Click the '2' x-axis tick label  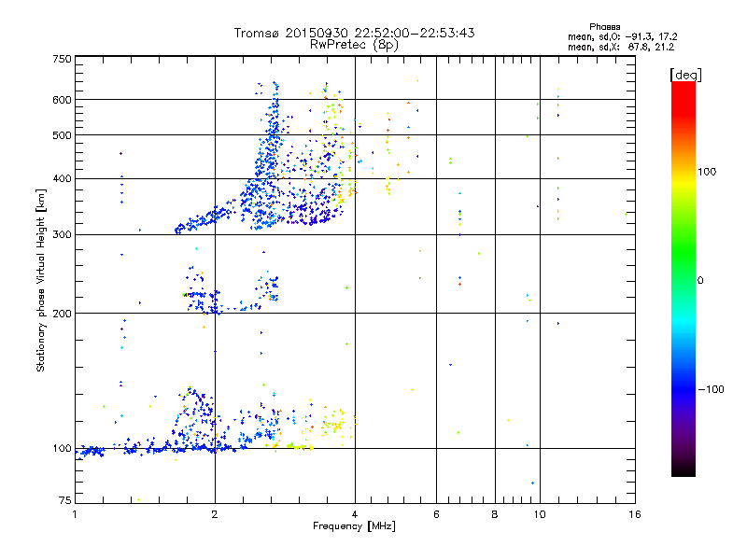[x=215, y=514]
